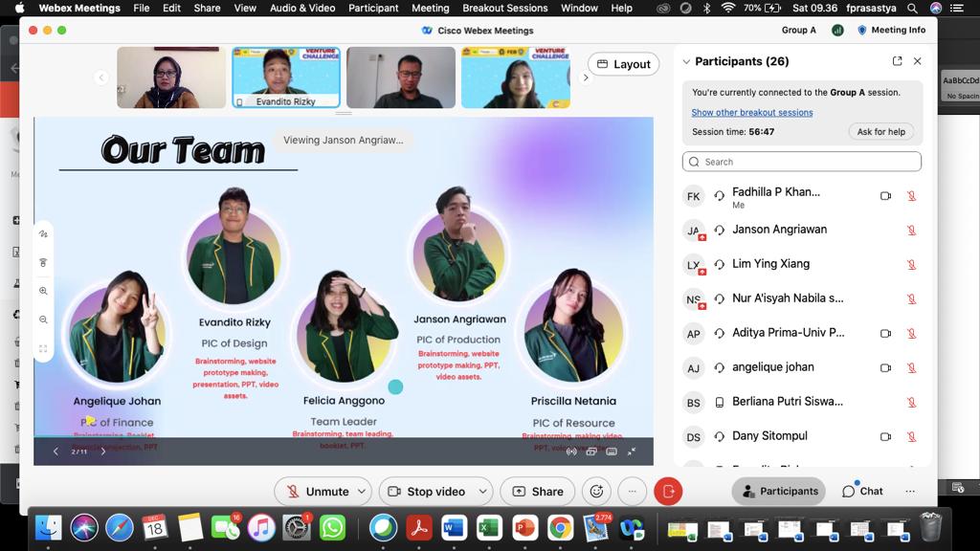Stop your video camera
Image resolution: width=980 pixels, height=551 pixels.
tap(426, 492)
